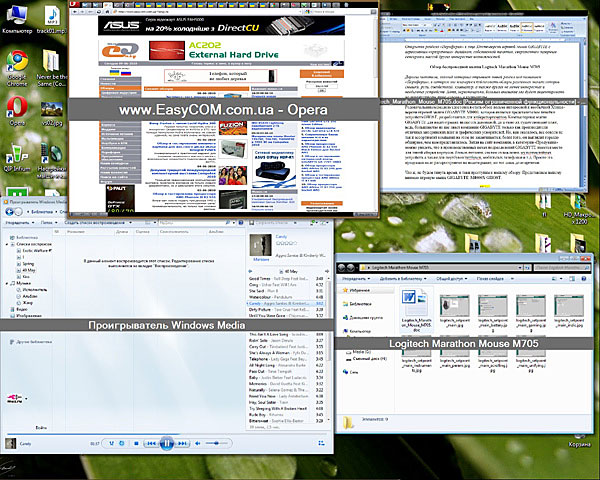The height and width of the screenshot is (480, 600).
Task: Switch Media Player to Now Playing view
Action: [321, 443]
